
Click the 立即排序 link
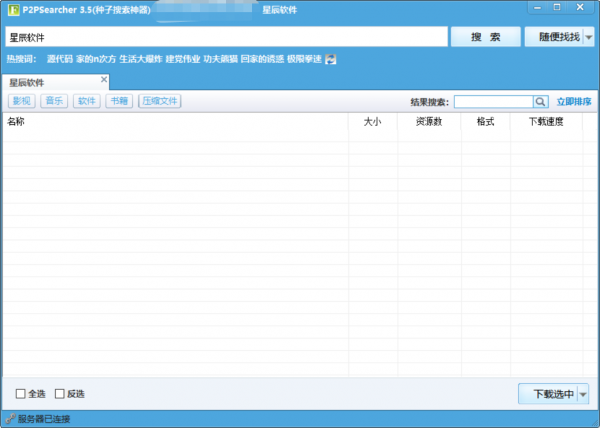574,102
